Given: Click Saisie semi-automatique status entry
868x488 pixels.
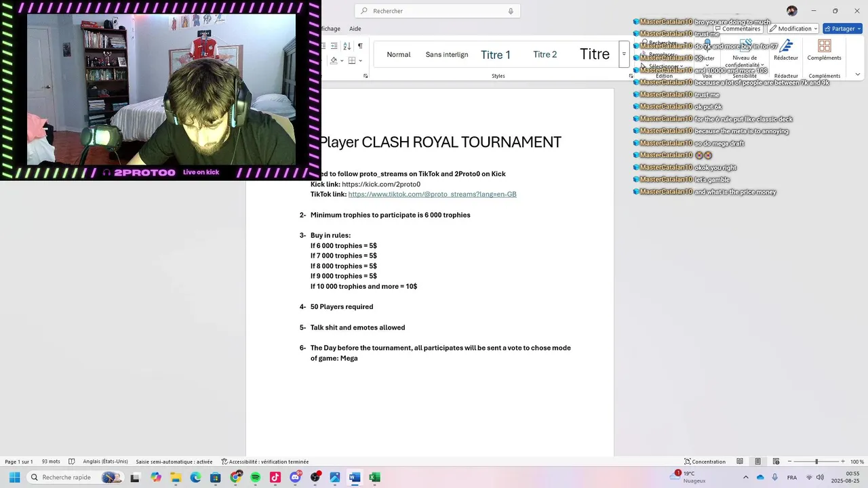Looking at the screenshot, I should pos(174,462).
